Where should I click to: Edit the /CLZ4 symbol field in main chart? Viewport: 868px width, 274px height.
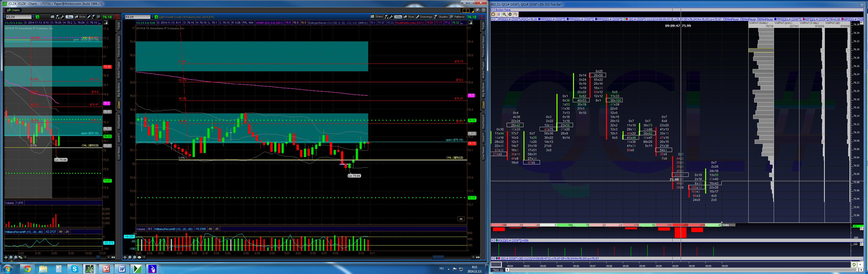(138, 17)
